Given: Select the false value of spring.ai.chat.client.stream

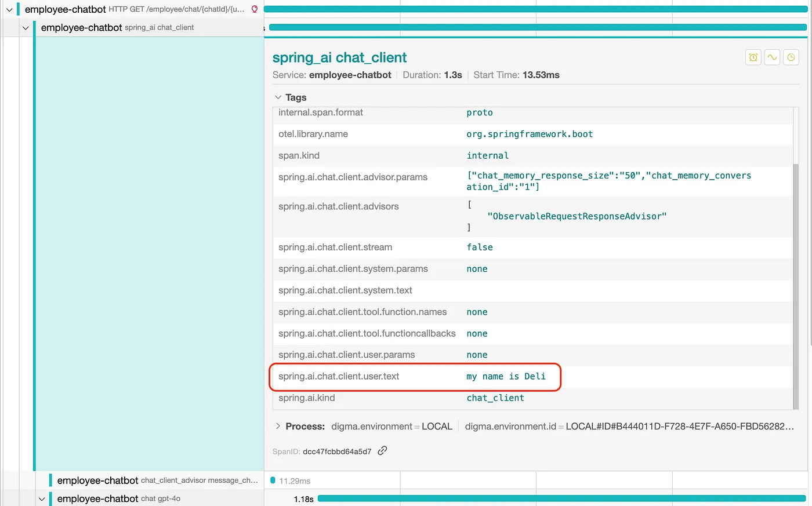Looking at the screenshot, I should (480, 247).
